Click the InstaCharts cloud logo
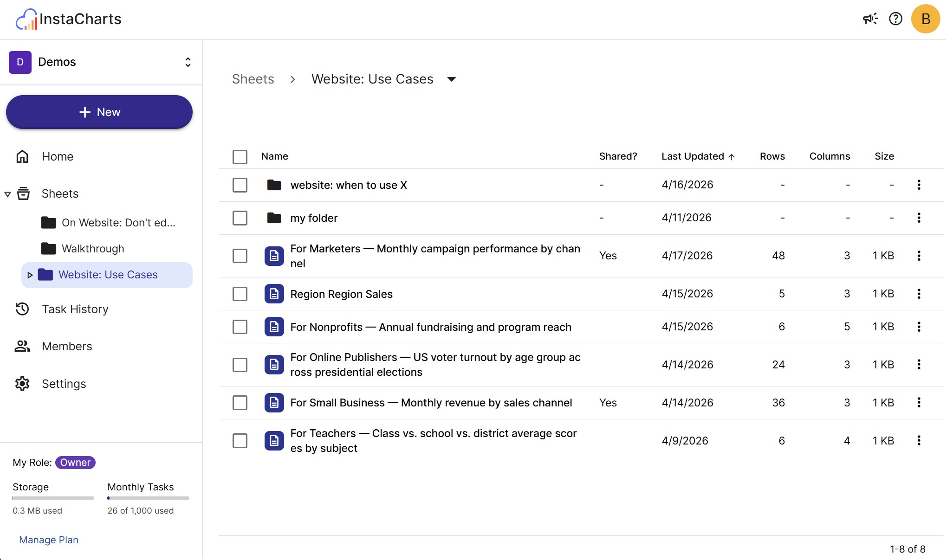 tap(26, 19)
